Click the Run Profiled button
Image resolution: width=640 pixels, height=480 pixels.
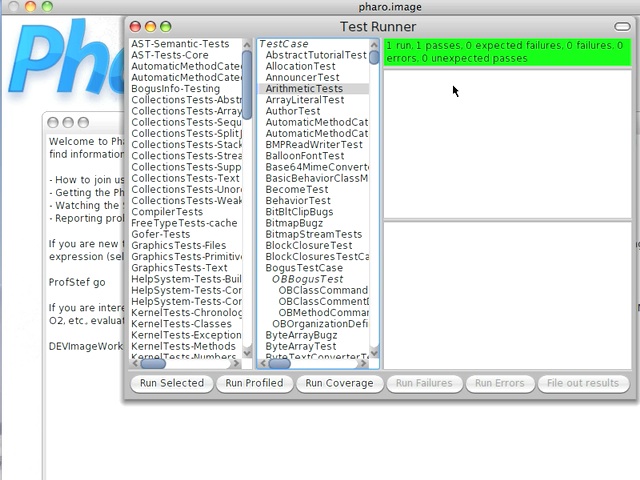point(254,383)
